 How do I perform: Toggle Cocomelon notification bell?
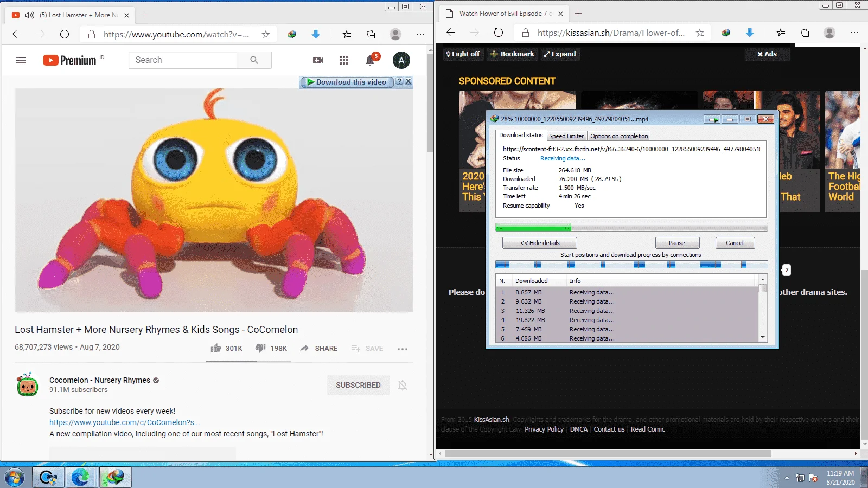tap(403, 385)
